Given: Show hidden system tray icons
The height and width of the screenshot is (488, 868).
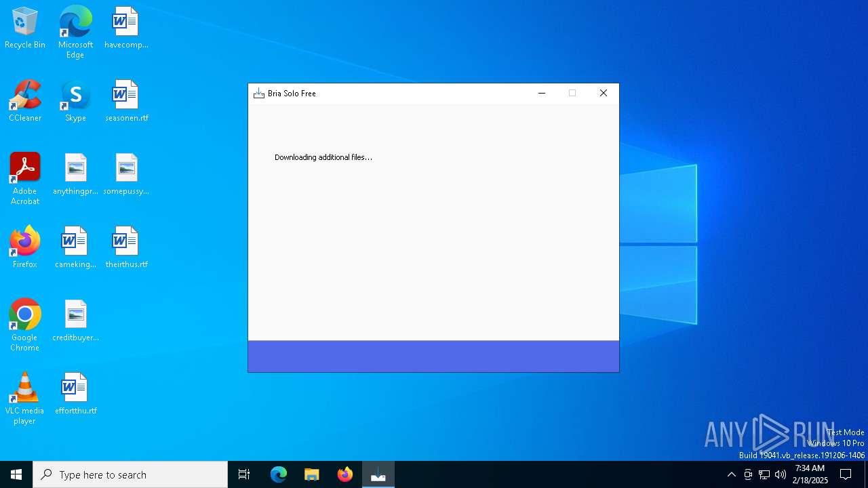Looking at the screenshot, I should coord(731,474).
